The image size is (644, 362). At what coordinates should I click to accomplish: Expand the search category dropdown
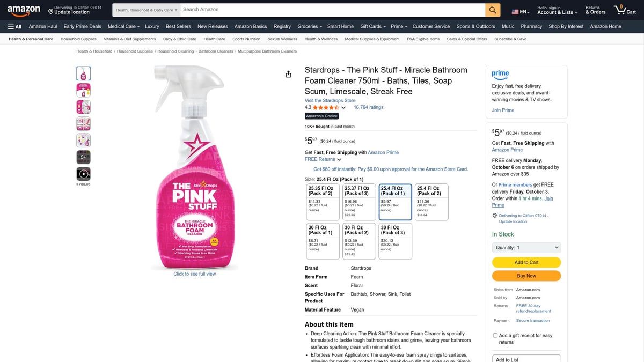146,10
